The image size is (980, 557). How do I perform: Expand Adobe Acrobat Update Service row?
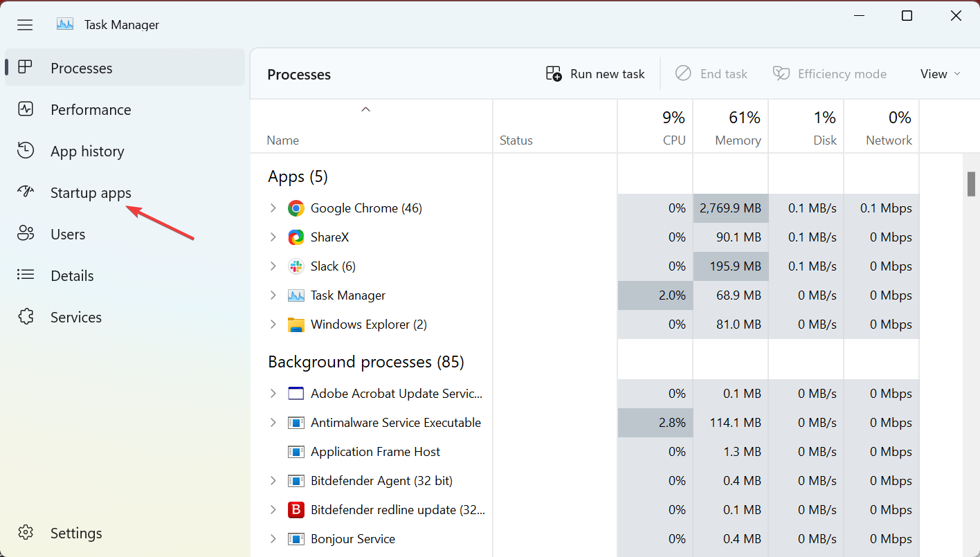[x=273, y=394]
